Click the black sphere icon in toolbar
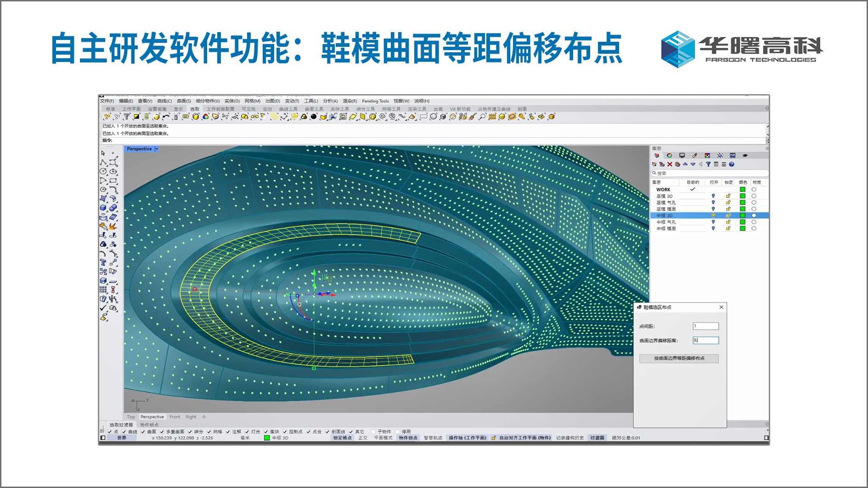The image size is (868, 488). [x=314, y=117]
